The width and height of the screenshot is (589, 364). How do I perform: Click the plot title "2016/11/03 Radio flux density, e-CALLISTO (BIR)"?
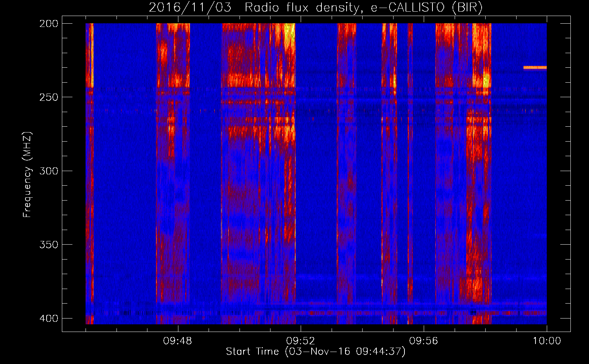click(316, 7)
